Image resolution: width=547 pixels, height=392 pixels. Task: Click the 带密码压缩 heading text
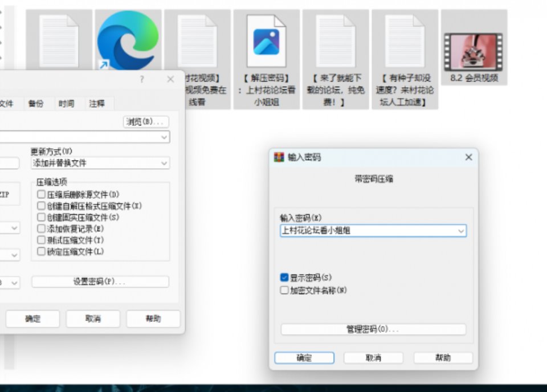[374, 179]
